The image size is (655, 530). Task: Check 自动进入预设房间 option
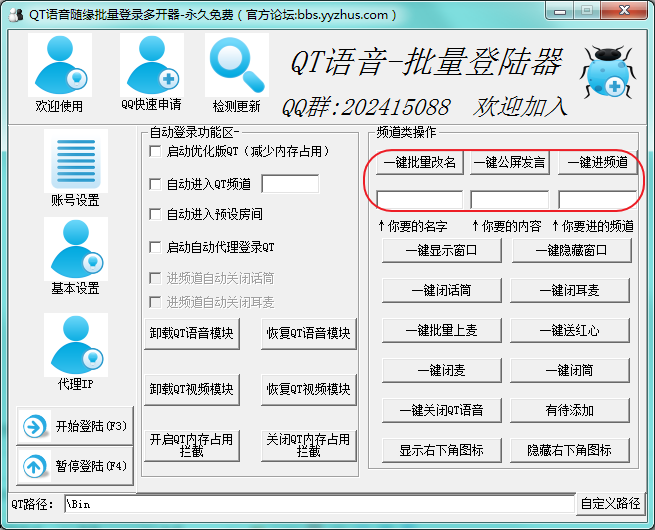[x=155, y=214]
